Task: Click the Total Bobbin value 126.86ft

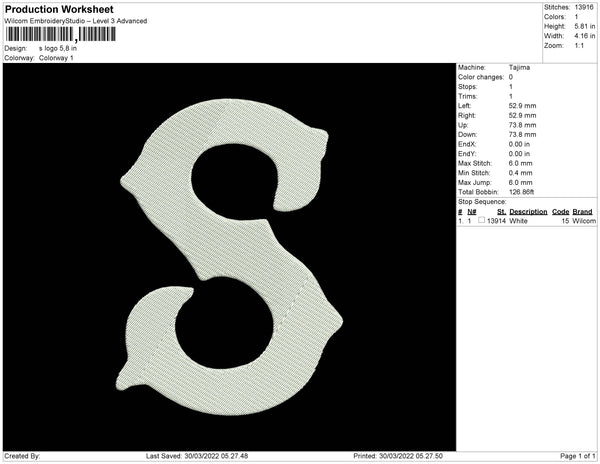Action: coord(522,192)
